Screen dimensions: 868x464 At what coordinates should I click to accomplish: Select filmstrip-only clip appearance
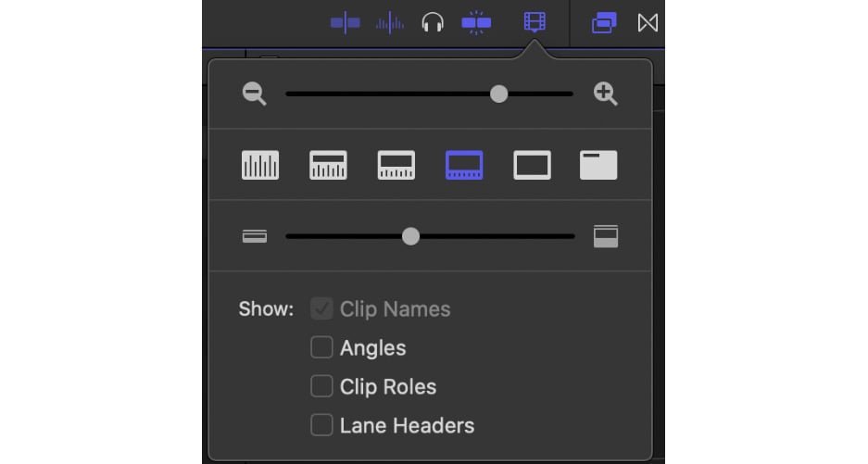pyautogui.click(x=532, y=165)
